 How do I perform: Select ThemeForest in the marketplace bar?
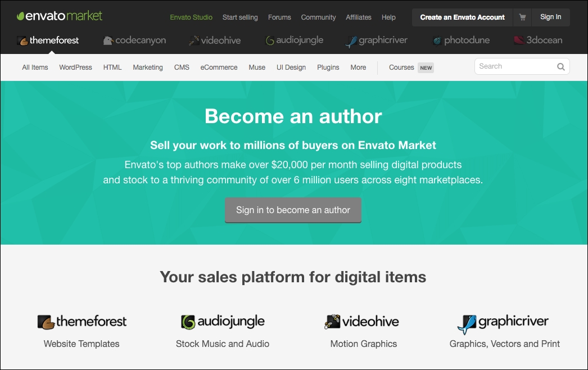48,40
